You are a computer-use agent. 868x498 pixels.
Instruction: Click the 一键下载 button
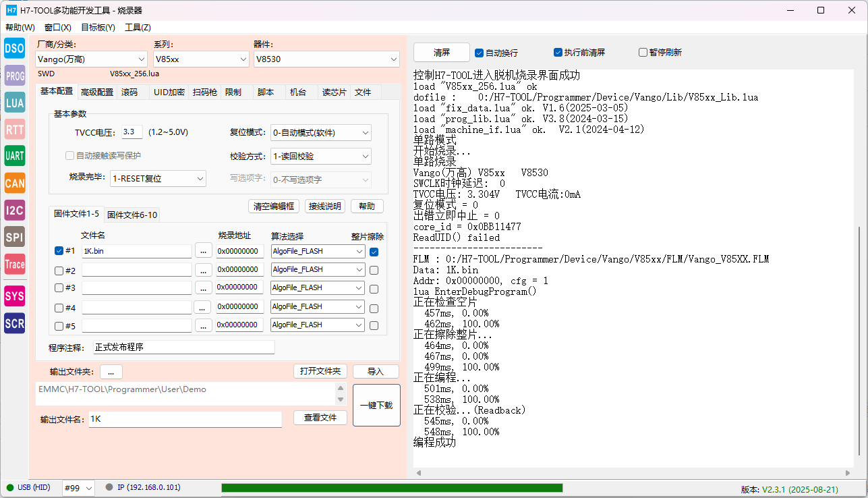coord(376,406)
